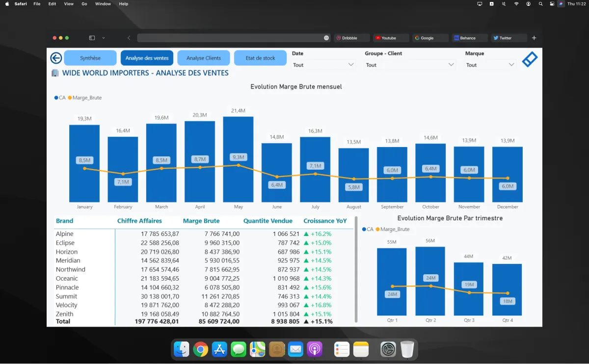Click the Wi-Fi icon in menu bar
589x364 pixels.
pyautogui.click(x=516, y=4)
